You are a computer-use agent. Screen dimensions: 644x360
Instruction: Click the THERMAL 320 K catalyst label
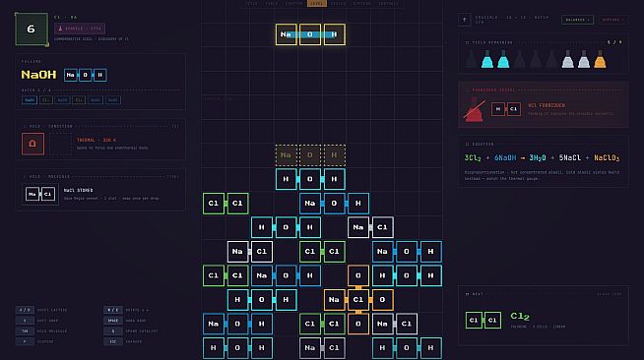[x=97, y=141]
